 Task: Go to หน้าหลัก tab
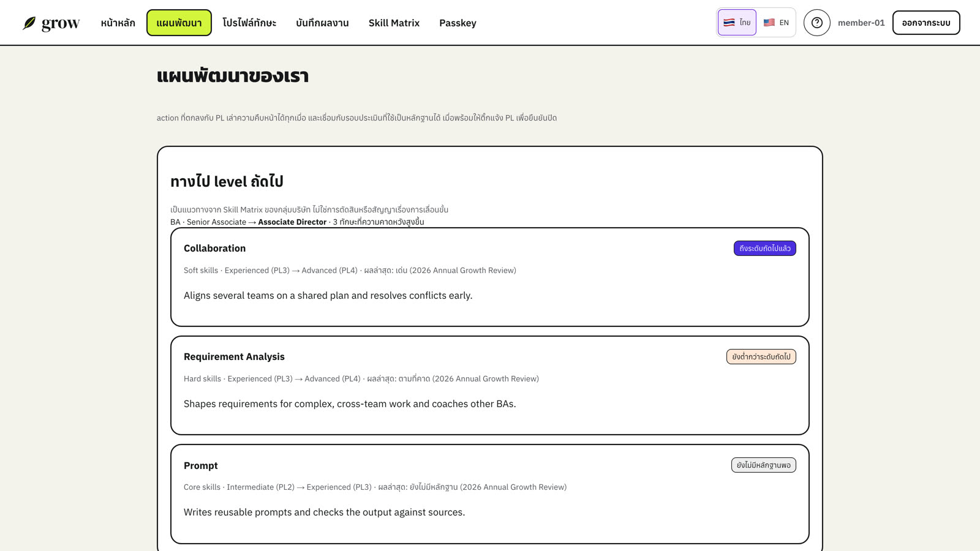[x=118, y=23]
